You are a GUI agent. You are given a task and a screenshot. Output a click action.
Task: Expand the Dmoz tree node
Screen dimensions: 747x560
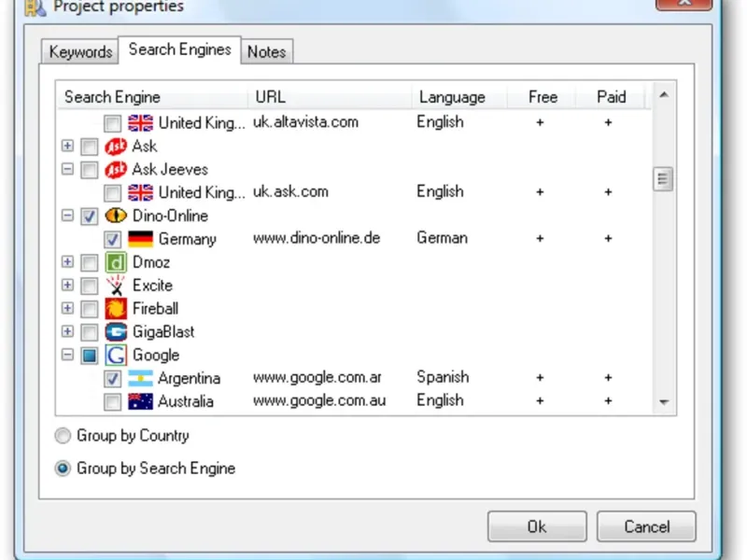coord(67,261)
